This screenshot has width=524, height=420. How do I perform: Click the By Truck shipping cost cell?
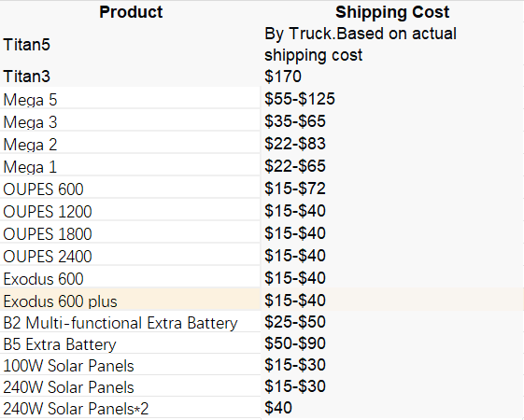coord(392,45)
